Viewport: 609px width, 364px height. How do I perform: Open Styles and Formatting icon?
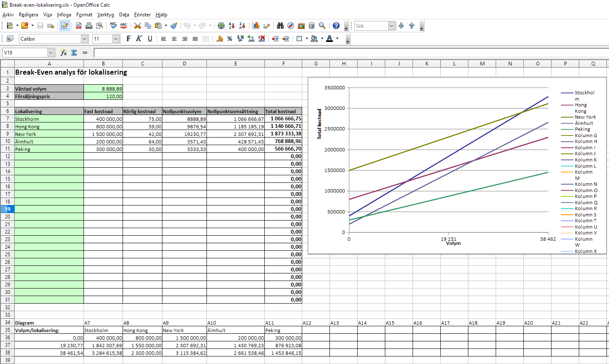10,39
